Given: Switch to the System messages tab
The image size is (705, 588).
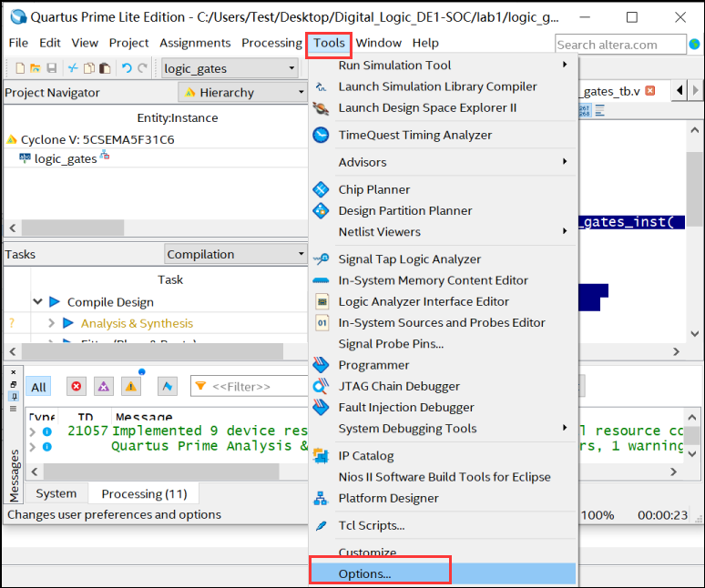Looking at the screenshot, I should (x=56, y=493).
